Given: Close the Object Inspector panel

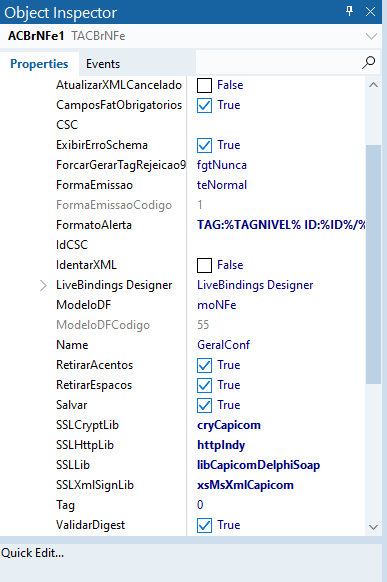Looking at the screenshot, I should [x=370, y=12].
